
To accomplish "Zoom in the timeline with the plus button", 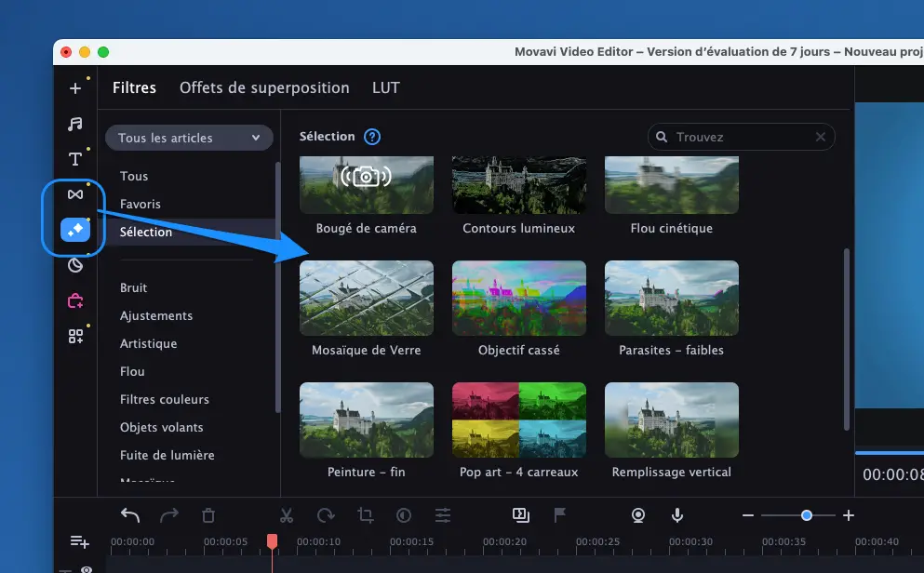I will point(849,515).
